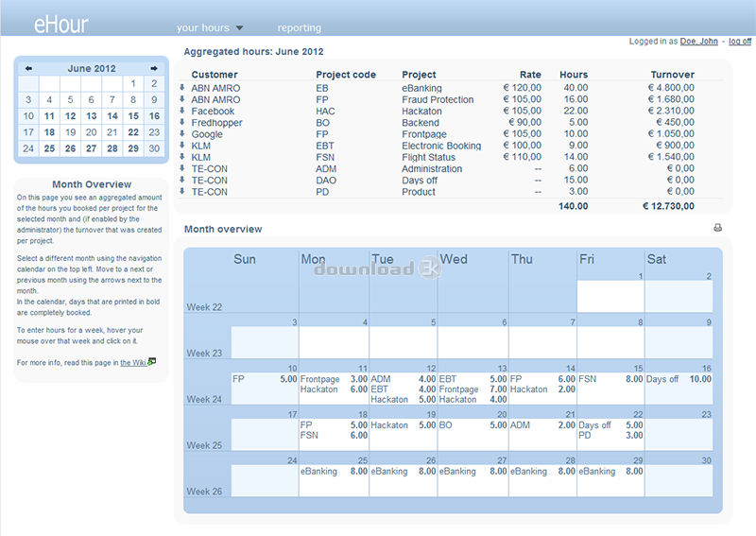
Task: Expand the TE-CON Product row arrow
Action: pos(182,192)
